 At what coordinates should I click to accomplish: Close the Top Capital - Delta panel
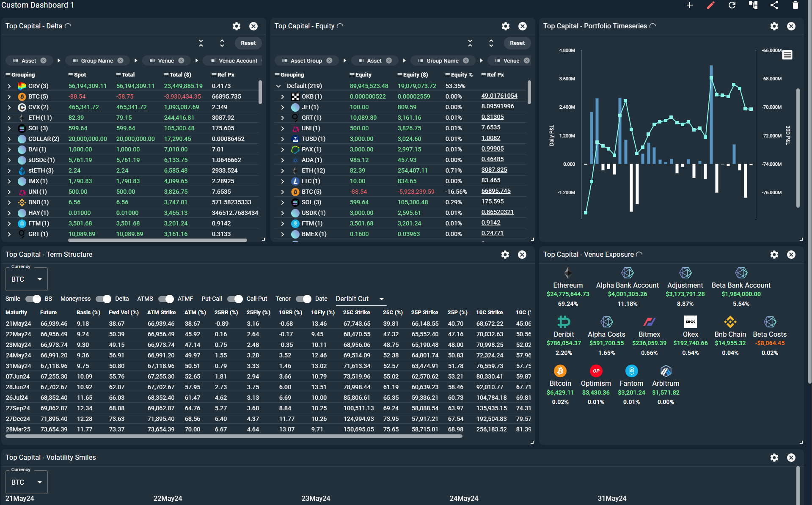[253, 26]
